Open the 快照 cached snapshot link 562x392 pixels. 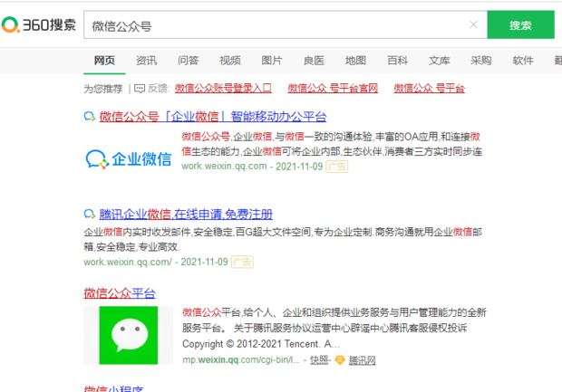click(319, 360)
